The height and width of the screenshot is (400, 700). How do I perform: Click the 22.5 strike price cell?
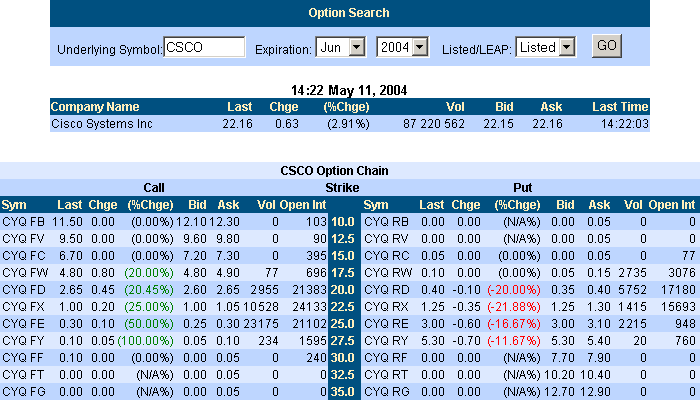coord(343,306)
